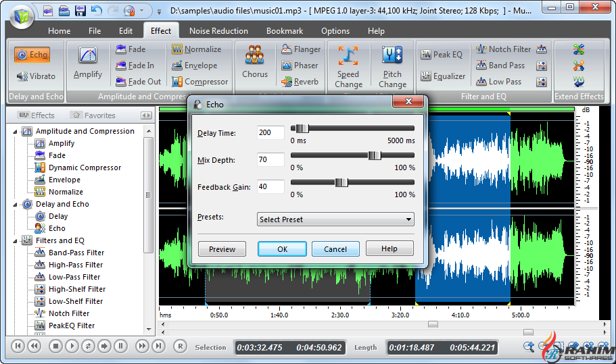Open the Bookmark ribbon tab
This screenshot has height=364, width=616.
(285, 31)
